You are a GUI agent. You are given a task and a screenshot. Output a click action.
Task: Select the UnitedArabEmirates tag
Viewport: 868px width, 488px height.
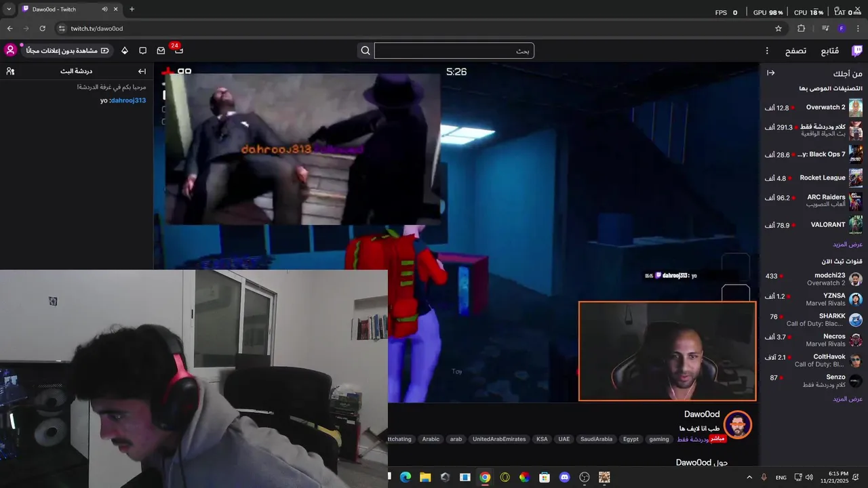[499, 439]
